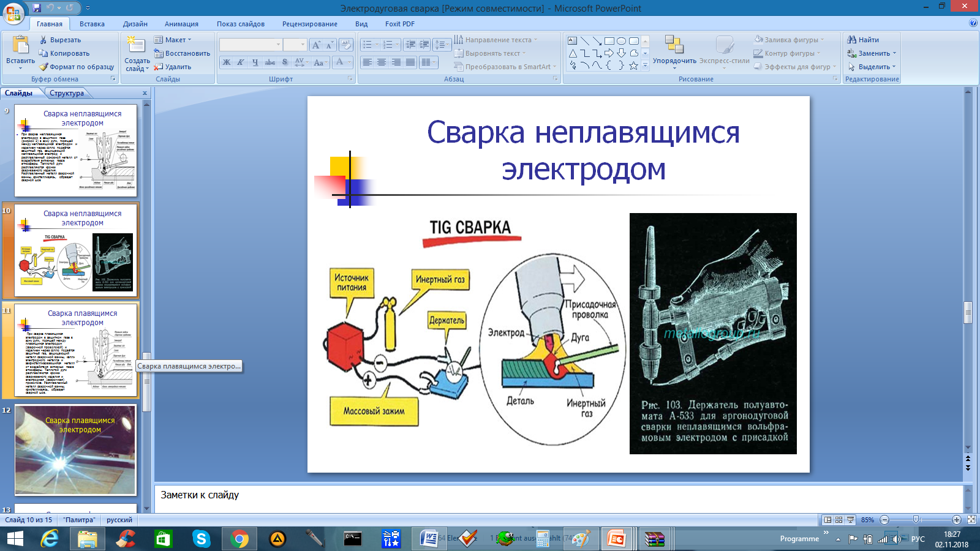Open the Вставка ribbon tab
This screenshot has width=980, height=551.
[92, 24]
